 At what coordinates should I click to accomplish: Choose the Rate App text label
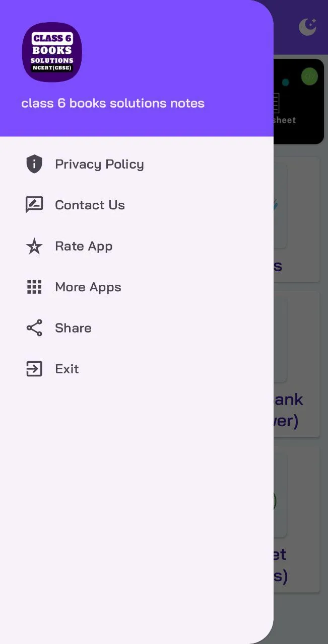[x=84, y=246]
